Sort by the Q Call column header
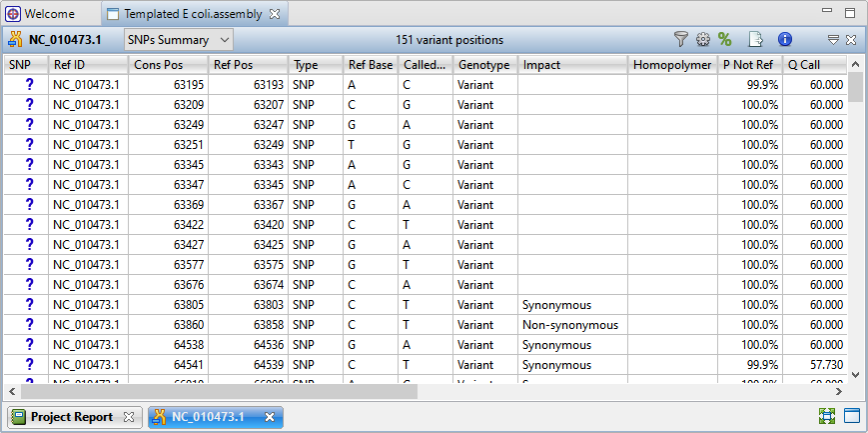Image resolution: width=868 pixels, height=433 pixels. tap(814, 65)
